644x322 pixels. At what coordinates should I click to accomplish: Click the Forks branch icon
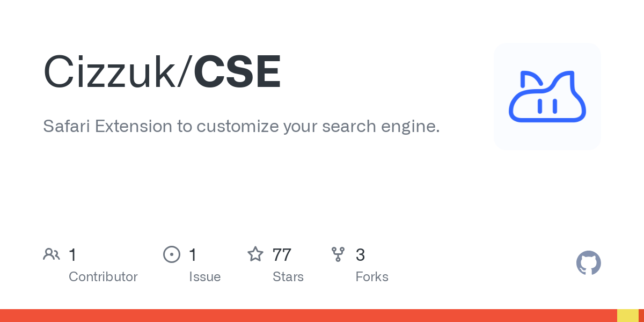tap(338, 254)
